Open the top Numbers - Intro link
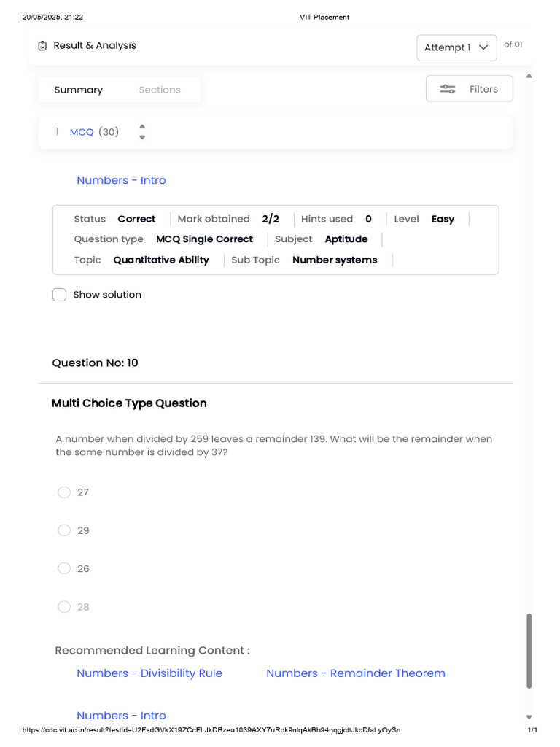The width and height of the screenshot is (560, 747). pyautogui.click(x=122, y=180)
